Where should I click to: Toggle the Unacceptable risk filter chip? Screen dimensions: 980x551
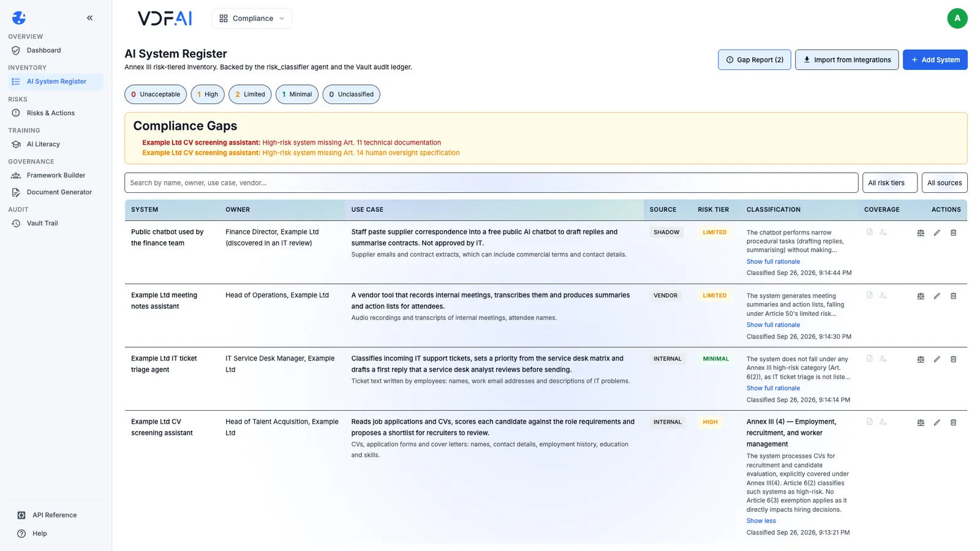(156, 94)
